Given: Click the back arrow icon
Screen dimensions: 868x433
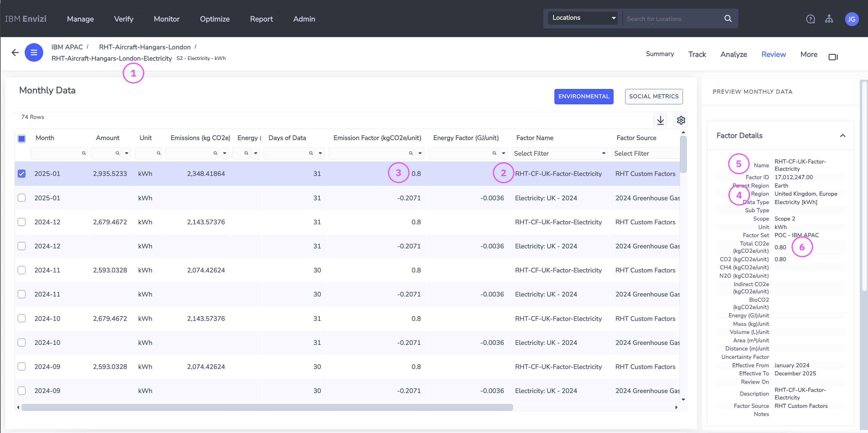Looking at the screenshot, I should pyautogui.click(x=15, y=52).
